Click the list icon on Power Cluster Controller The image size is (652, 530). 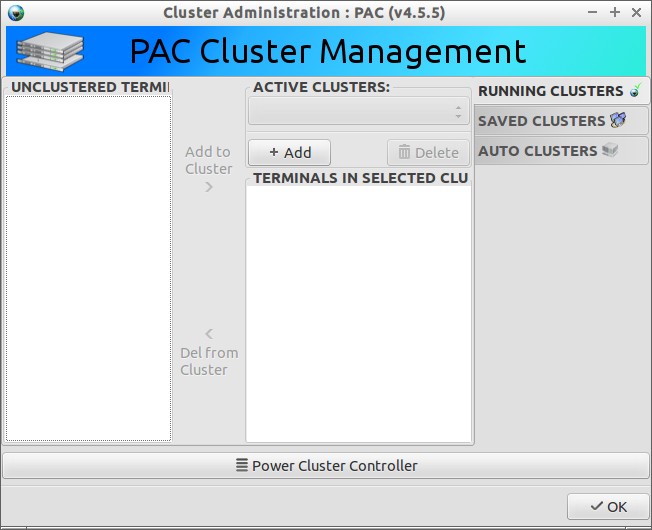[242, 465]
